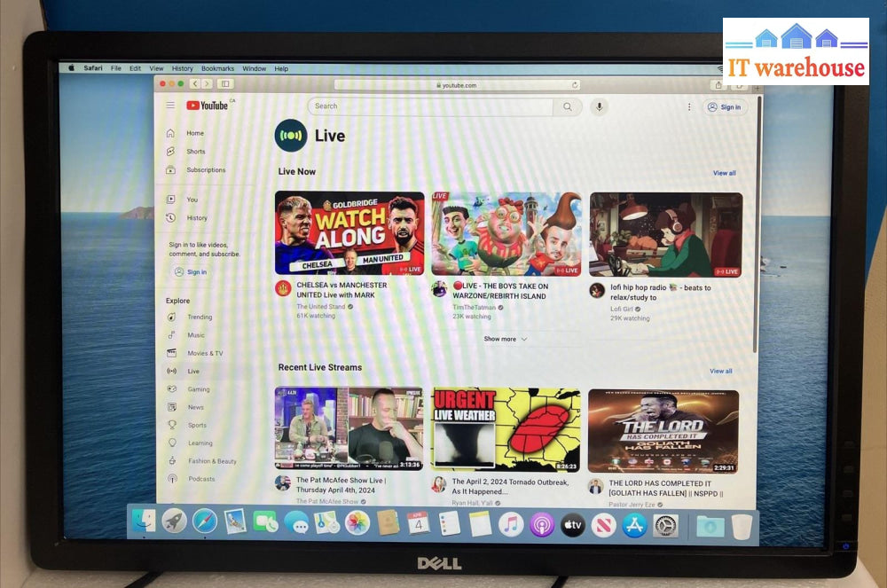
Task: Open the Bookmarks menu in the menu bar
Action: click(x=217, y=68)
